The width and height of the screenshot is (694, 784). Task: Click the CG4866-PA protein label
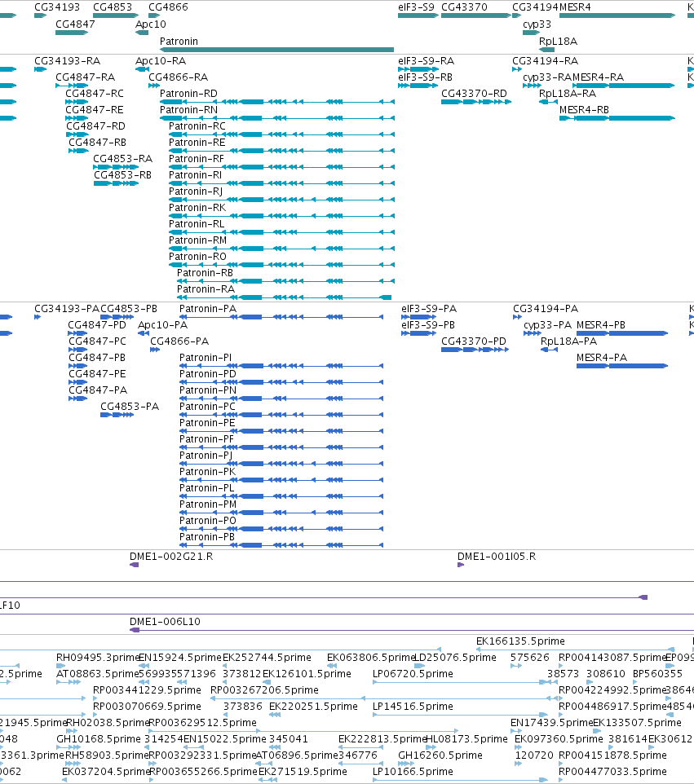pyautogui.click(x=179, y=341)
